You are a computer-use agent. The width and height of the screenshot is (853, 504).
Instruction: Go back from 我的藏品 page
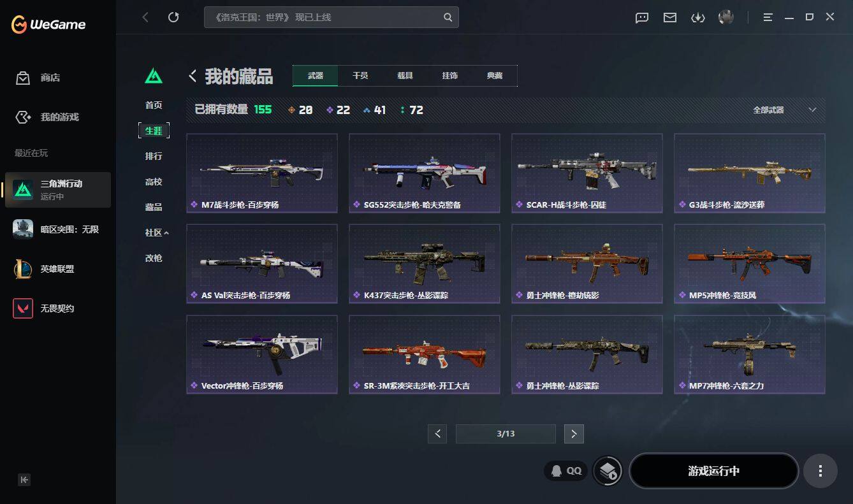point(193,76)
